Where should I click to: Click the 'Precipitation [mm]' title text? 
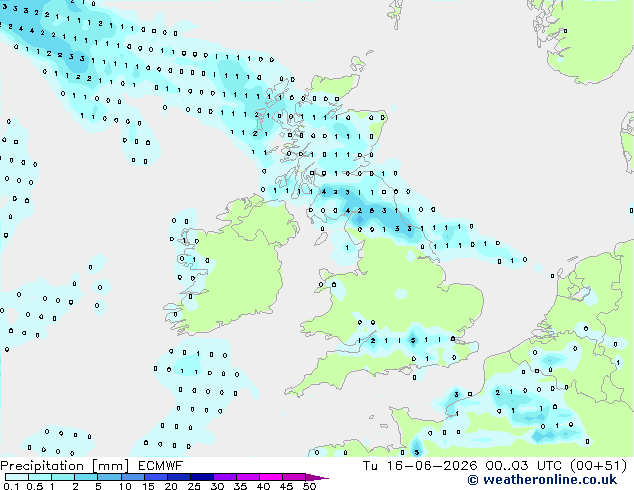[x=64, y=466]
